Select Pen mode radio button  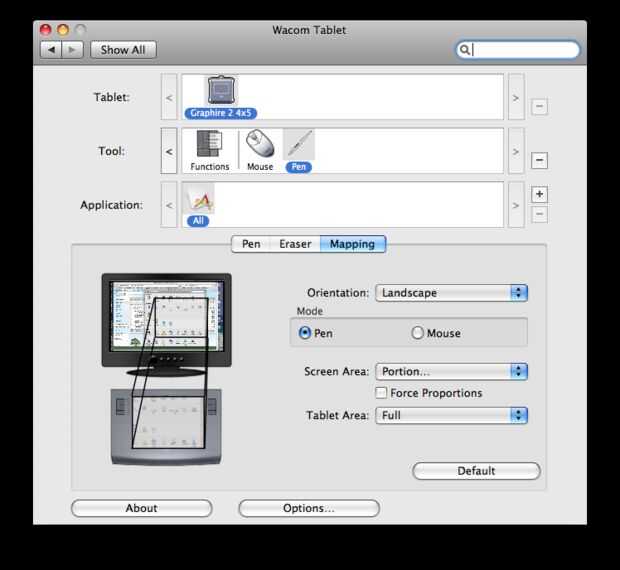[x=304, y=333]
